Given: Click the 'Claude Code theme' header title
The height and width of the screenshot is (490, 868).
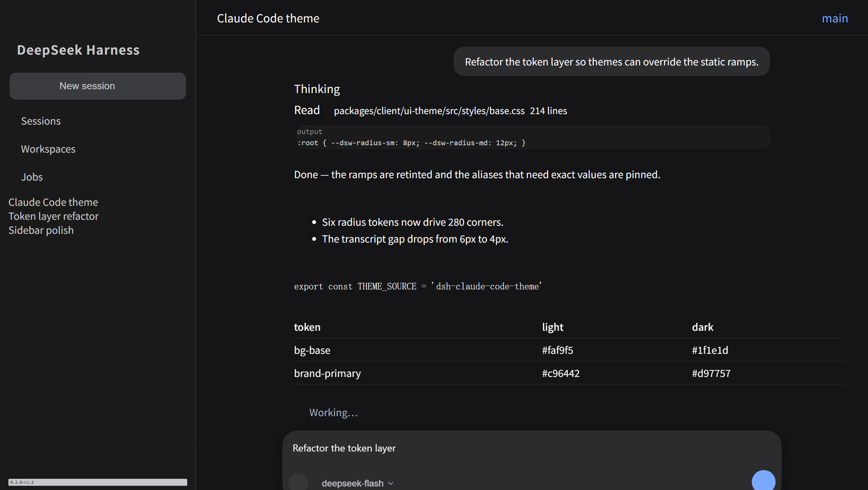Looking at the screenshot, I should click(x=268, y=18).
